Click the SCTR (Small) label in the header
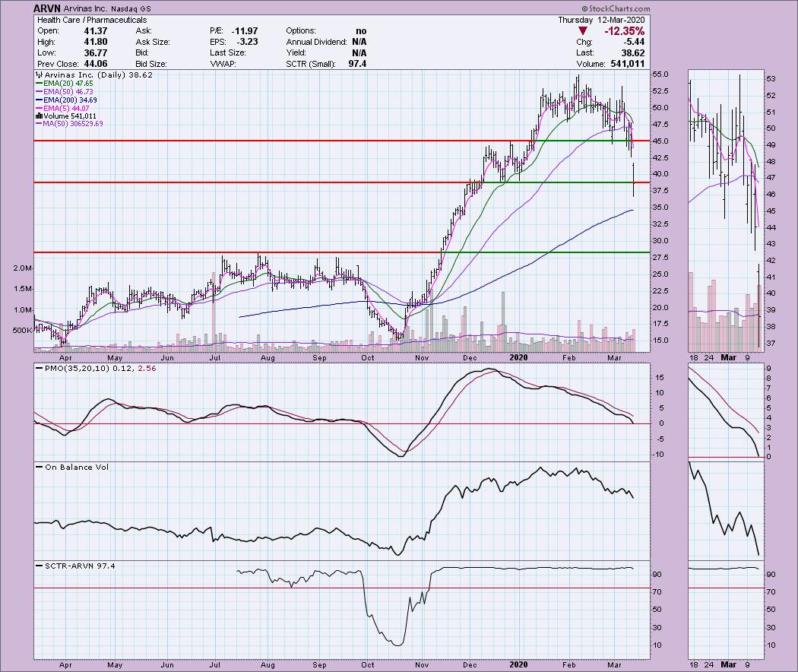Viewport: 798px width, 672px height. coord(312,64)
